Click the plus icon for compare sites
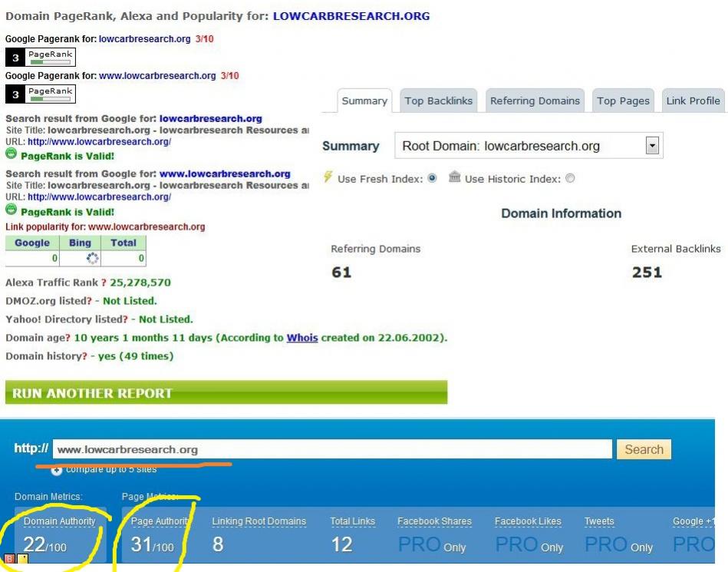The image size is (728, 572). 57,470
